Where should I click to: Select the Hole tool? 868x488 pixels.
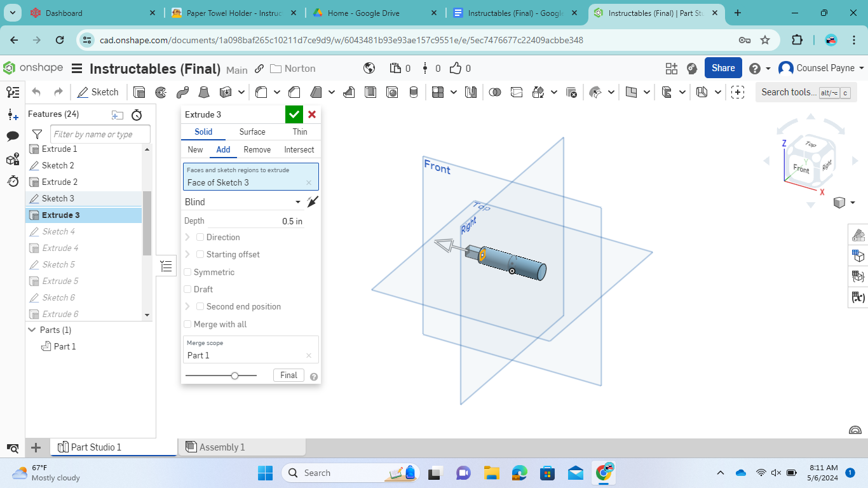coord(392,92)
